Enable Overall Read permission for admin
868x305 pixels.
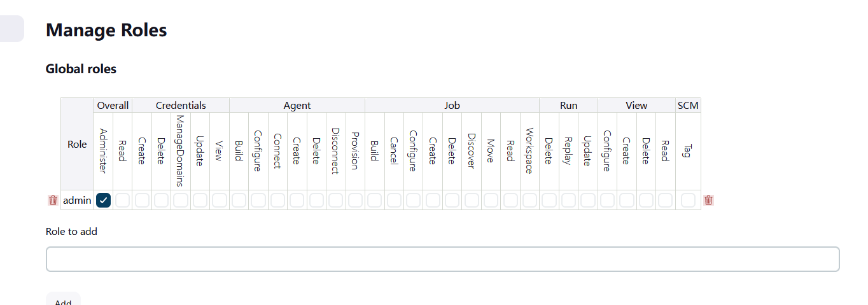[123, 201]
